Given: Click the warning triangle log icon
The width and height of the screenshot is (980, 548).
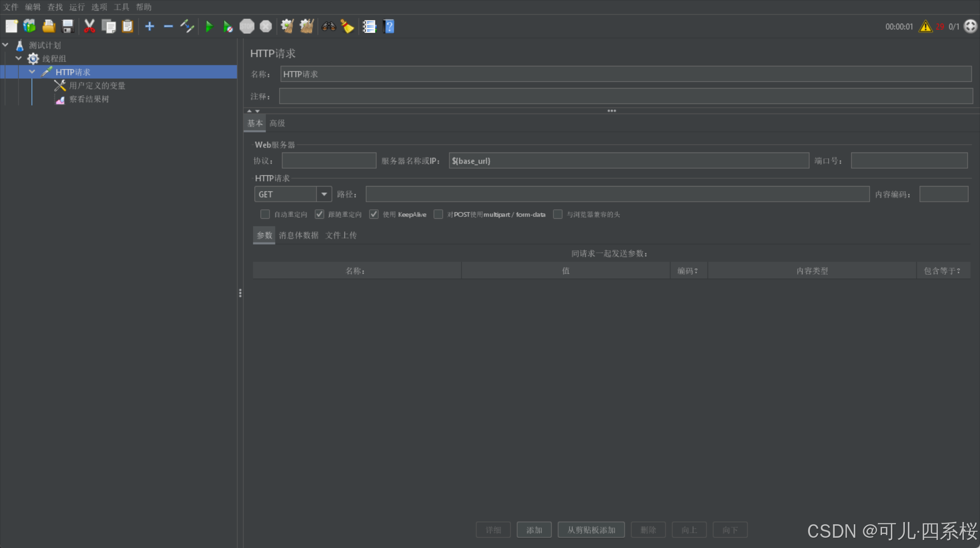Looking at the screenshot, I should point(925,27).
